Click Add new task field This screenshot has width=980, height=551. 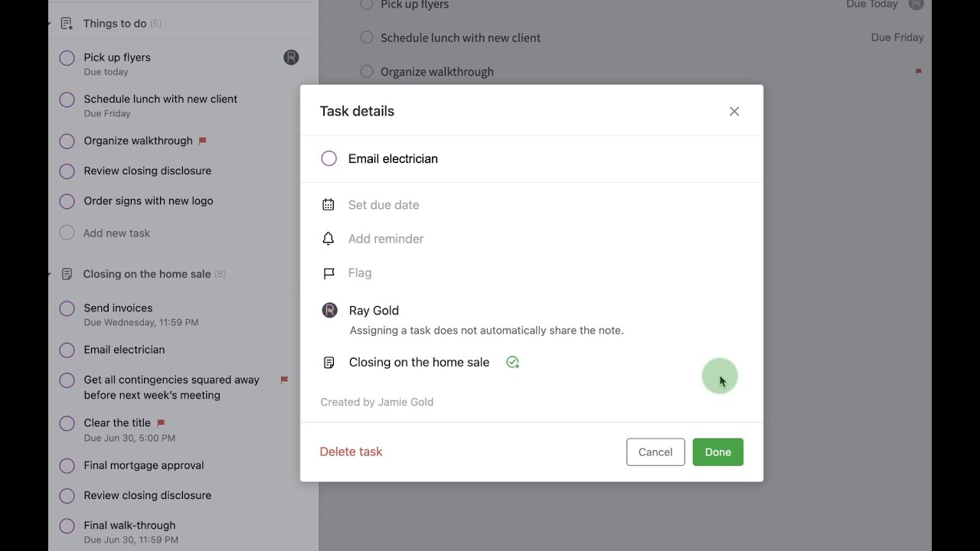(116, 233)
